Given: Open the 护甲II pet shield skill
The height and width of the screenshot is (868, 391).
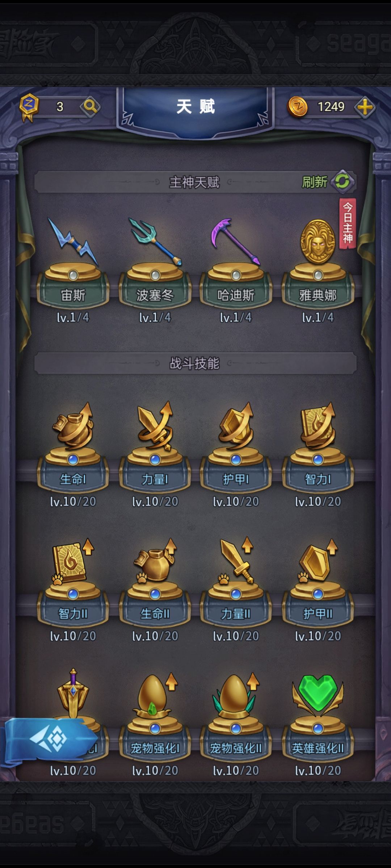Looking at the screenshot, I should [x=318, y=582].
